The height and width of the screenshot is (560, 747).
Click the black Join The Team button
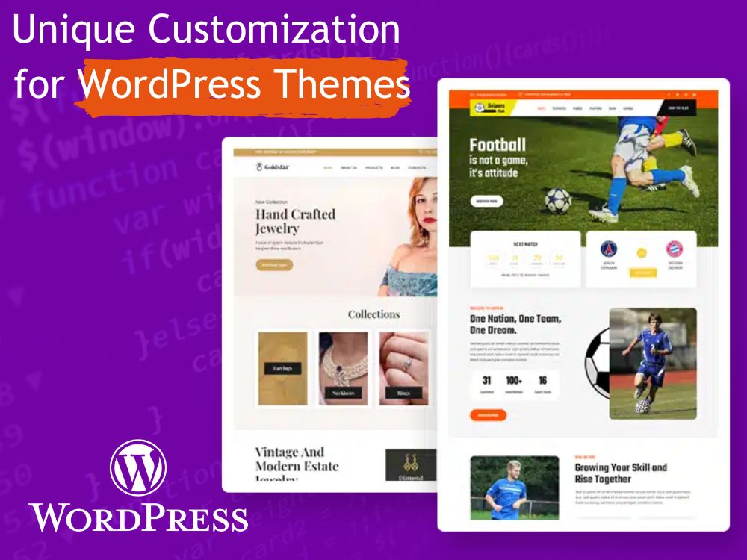[x=678, y=108]
